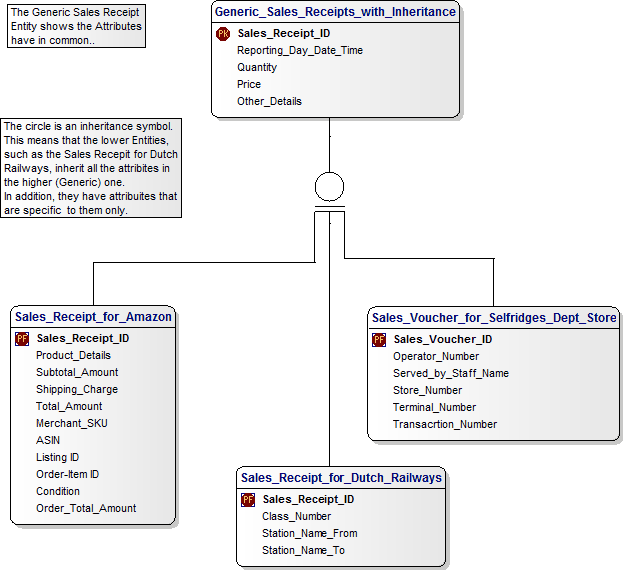Click the ASIN attribute
This screenshot has height=572, width=625.
[48, 440]
